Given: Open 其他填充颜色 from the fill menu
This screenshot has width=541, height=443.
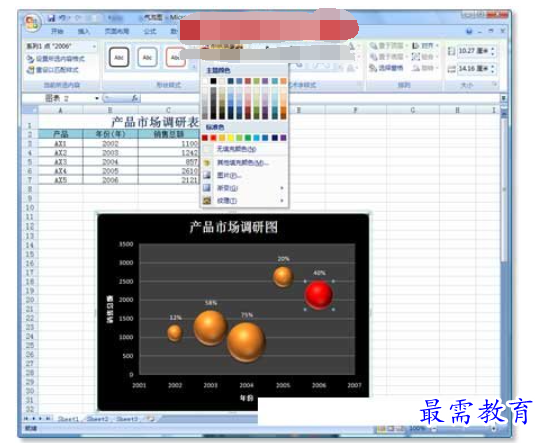Looking at the screenshot, I should (244, 163).
